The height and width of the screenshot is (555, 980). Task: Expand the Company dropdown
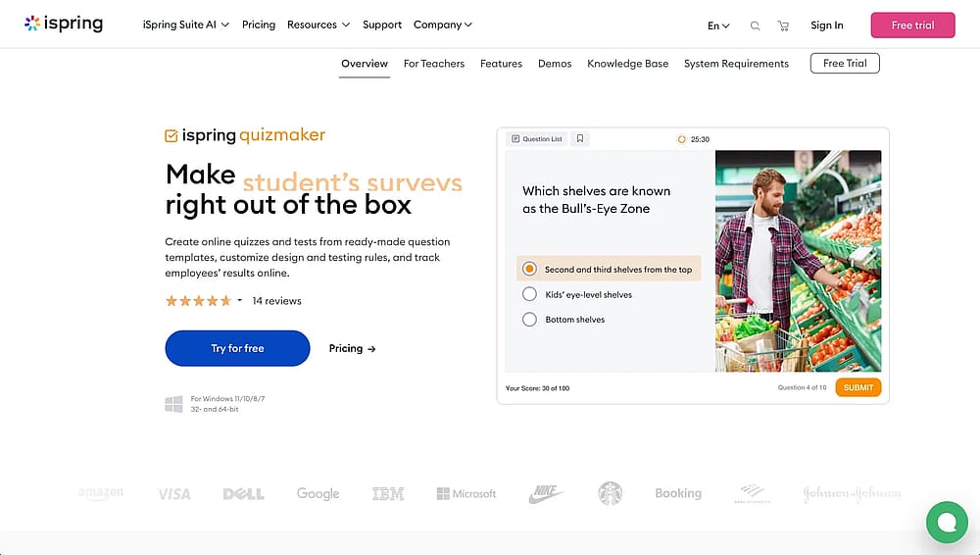pyautogui.click(x=443, y=25)
